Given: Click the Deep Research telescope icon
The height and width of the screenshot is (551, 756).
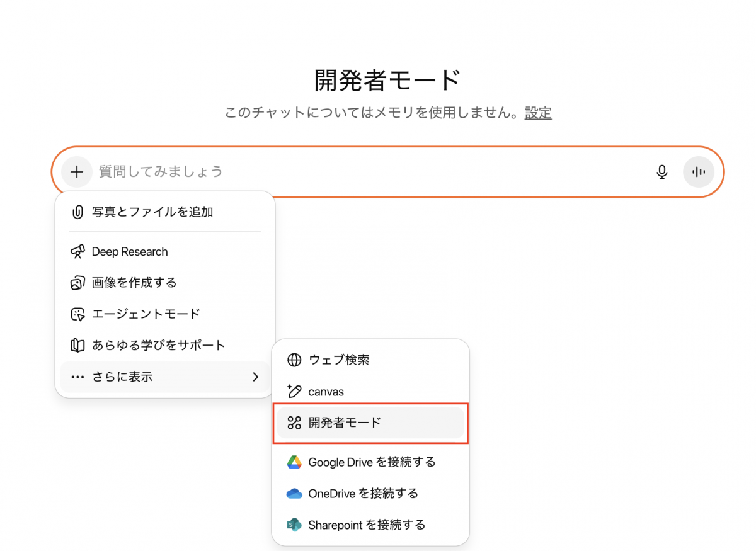Looking at the screenshot, I should coord(77,252).
